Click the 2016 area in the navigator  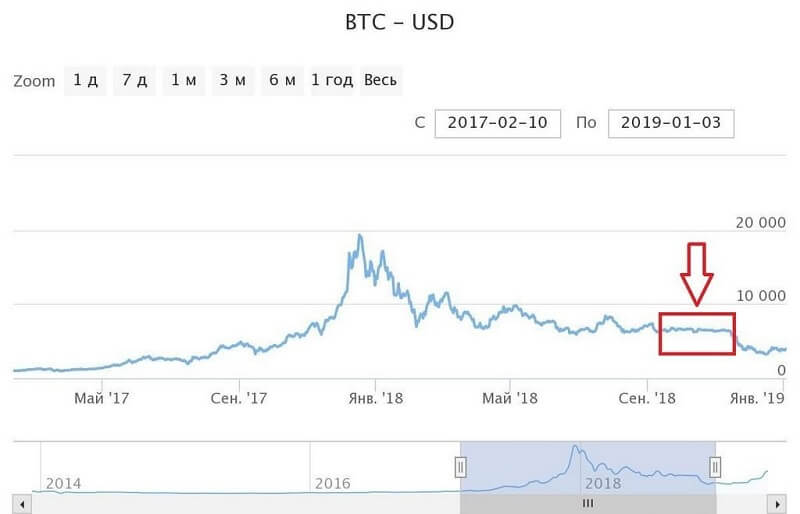click(333, 483)
